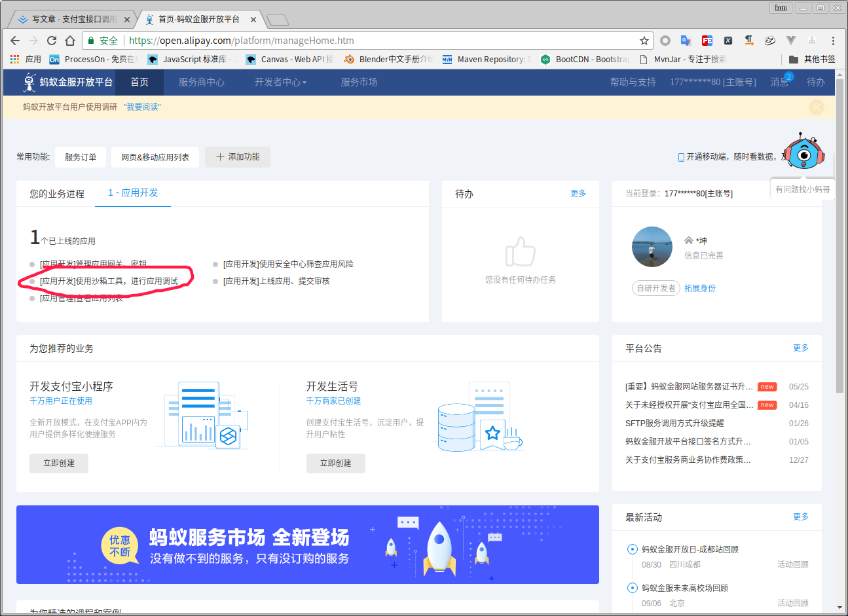Viewport: 848px width, 616px height.
Task: Open 消息 notifications
Action: click(781, 81)
